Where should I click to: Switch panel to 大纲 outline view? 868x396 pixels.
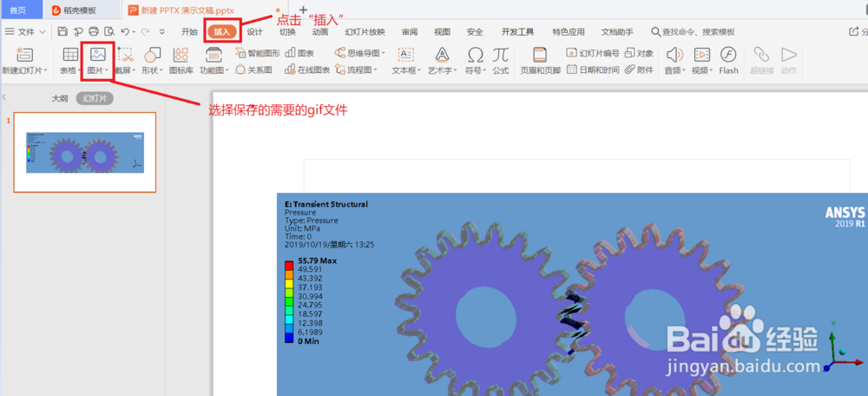60,99
